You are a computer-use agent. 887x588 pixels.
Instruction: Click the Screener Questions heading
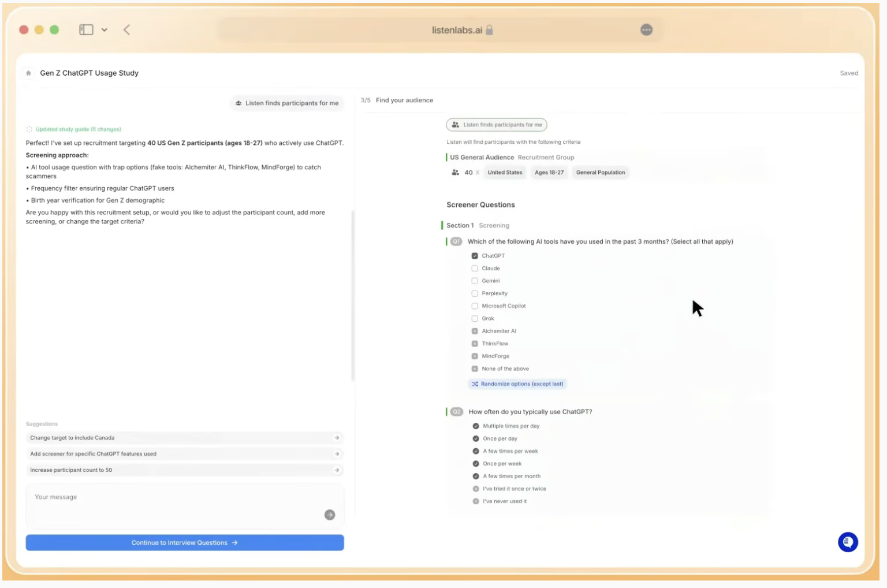tap(480, 205)
